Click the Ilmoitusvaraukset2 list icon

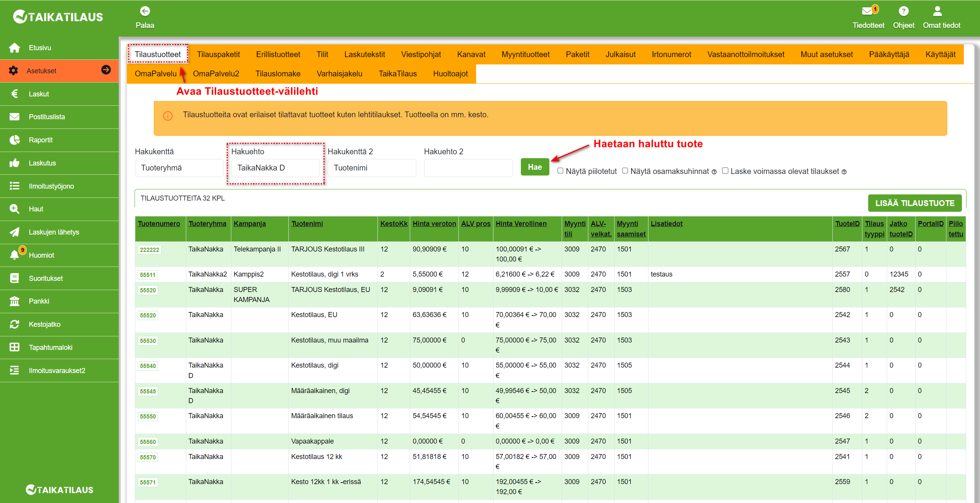coord(15,370)
